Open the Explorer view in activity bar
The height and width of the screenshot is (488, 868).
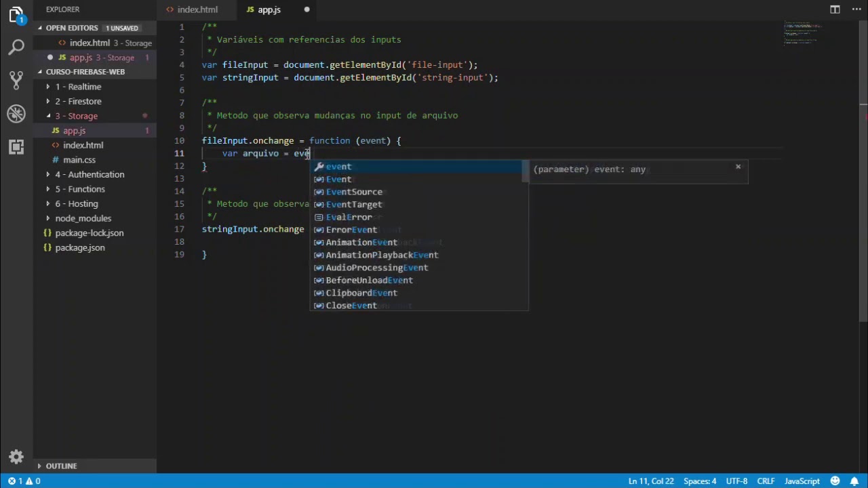pos(16,15)
